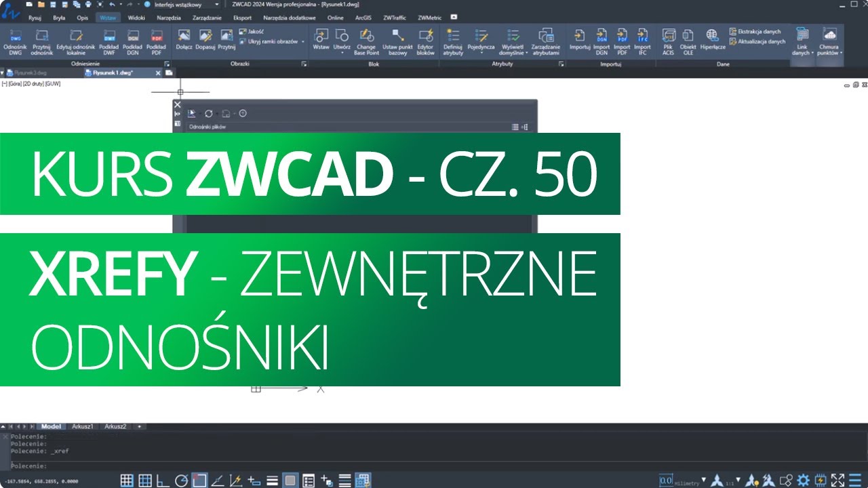Click the Podkład DWF icon
Viewport: 868px width, 488px height.
point(108,41)
